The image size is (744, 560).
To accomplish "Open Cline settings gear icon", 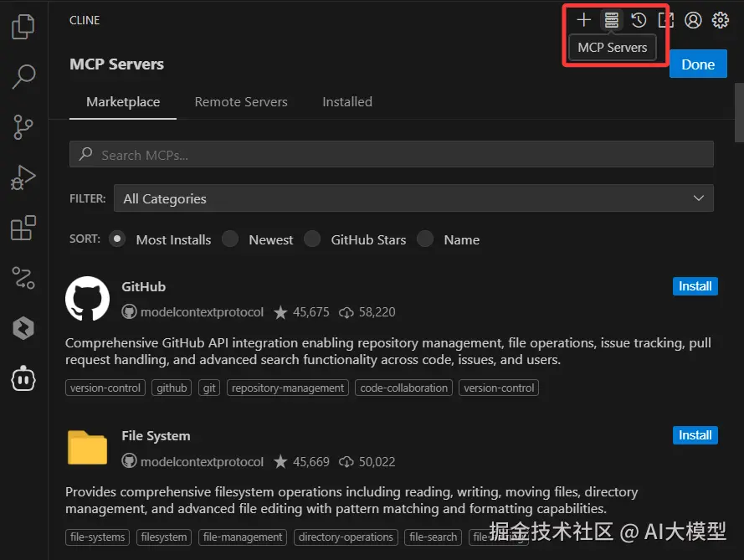I will click(721, 20).
